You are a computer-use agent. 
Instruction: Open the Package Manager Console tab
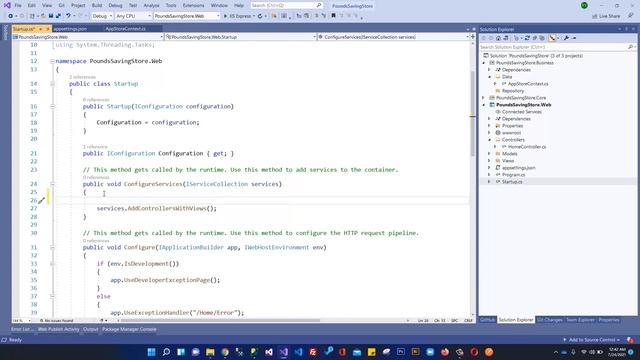point(129,329)
